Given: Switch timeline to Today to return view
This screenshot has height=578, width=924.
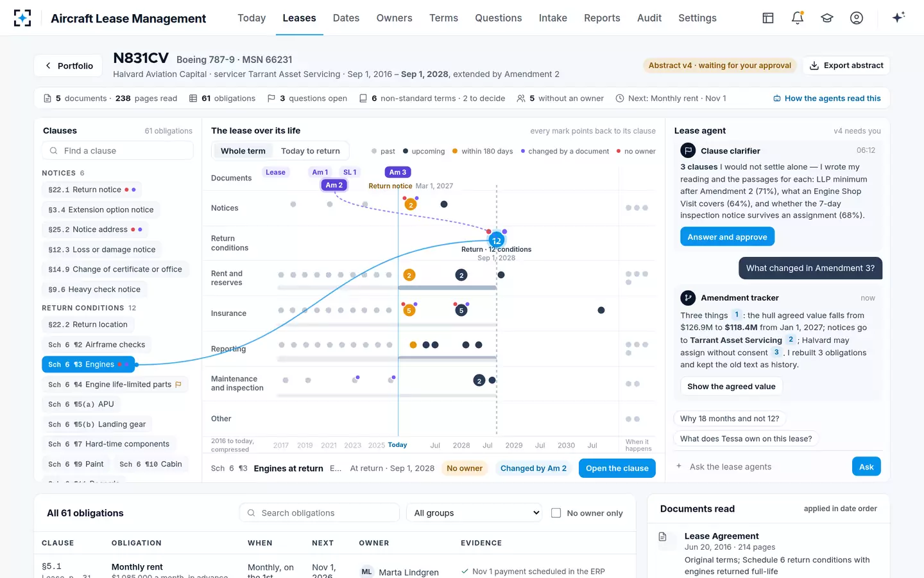Looking at the screenshot, I should [x=311, y=151].
